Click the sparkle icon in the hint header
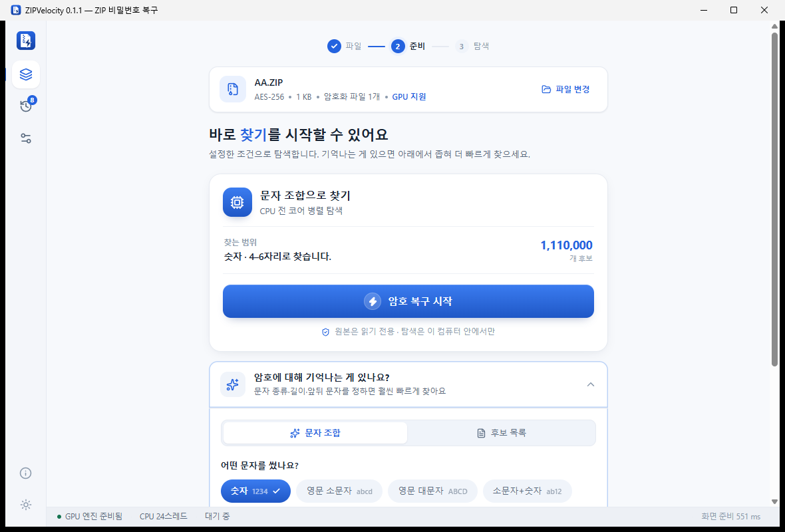Image resolution: width=785 pixels, height=532 pixels. (x=233, y=384)
